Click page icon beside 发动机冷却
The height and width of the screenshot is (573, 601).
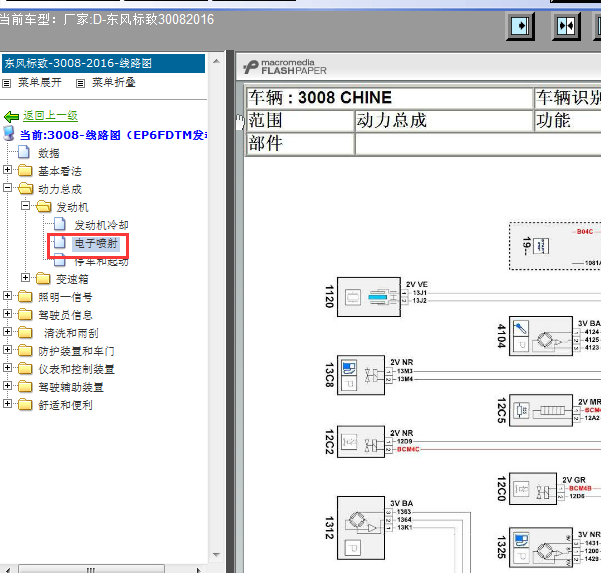click(x=60, y=224)
